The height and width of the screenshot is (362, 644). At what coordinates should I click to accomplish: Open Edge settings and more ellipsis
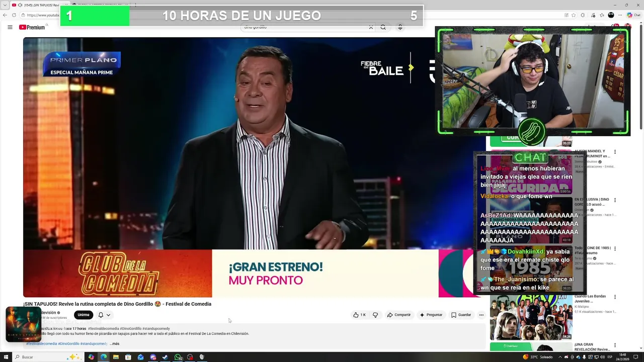(620, 15)
